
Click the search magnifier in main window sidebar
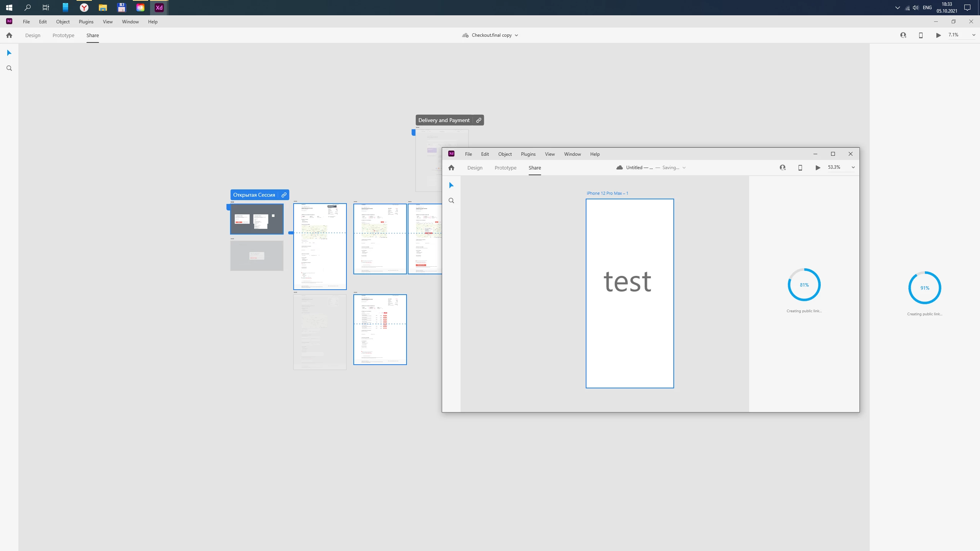pos(9,68)
